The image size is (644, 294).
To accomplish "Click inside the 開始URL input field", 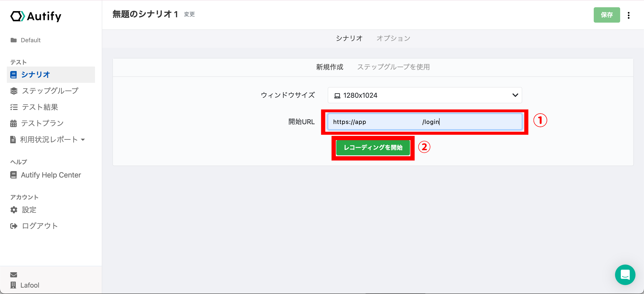I will (x=424, y=122).
